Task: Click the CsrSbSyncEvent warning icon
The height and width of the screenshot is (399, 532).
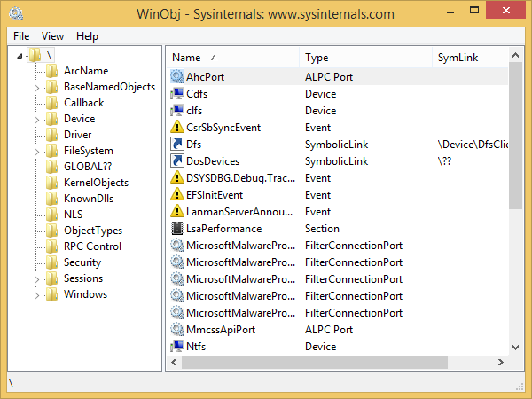Action: [176, 128]
